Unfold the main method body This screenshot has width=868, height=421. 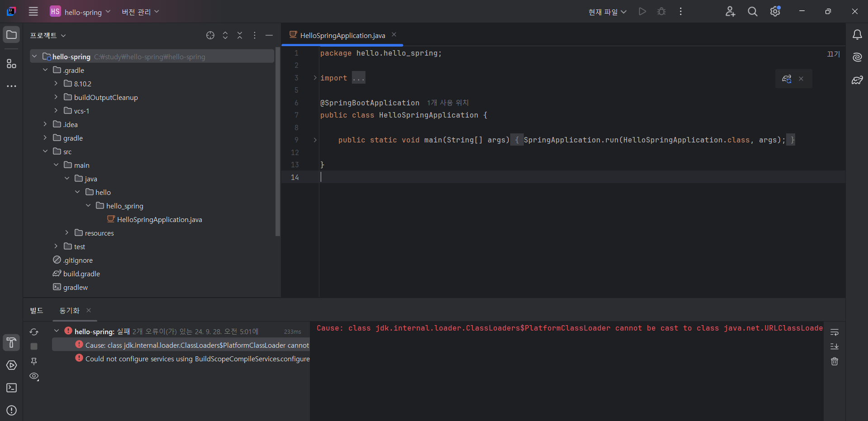click(x=315, y=140)
